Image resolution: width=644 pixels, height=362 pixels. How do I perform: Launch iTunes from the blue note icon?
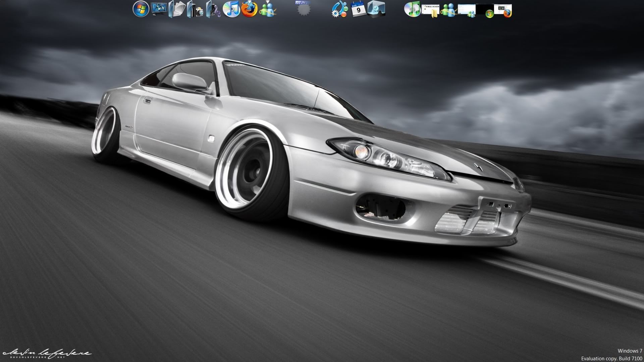click(231, 9)
